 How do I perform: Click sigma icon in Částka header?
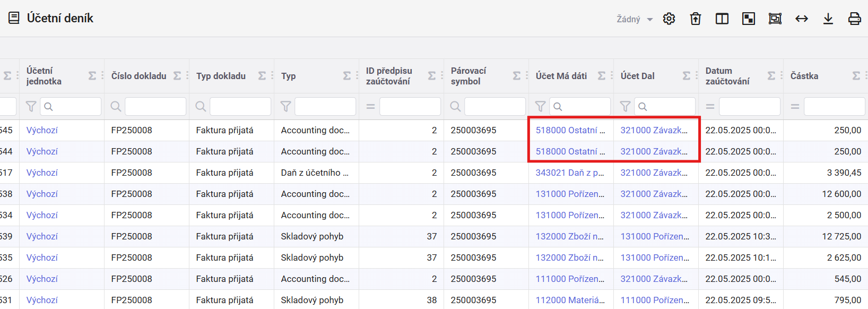point(856,76)
